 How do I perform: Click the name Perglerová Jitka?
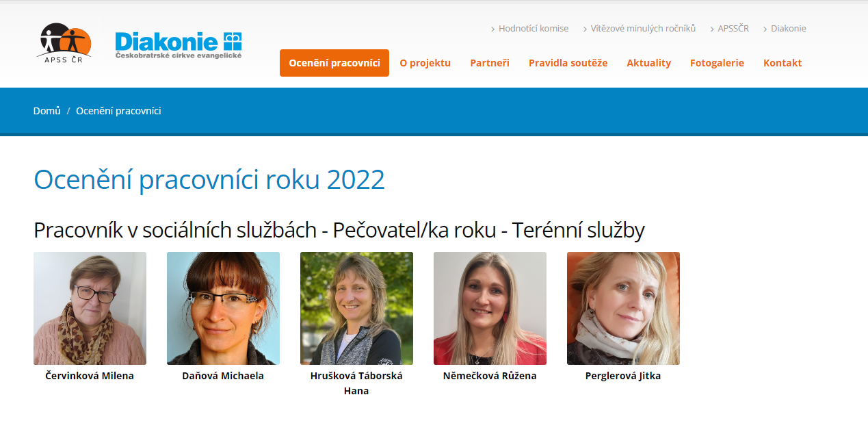tap(623, 376)
